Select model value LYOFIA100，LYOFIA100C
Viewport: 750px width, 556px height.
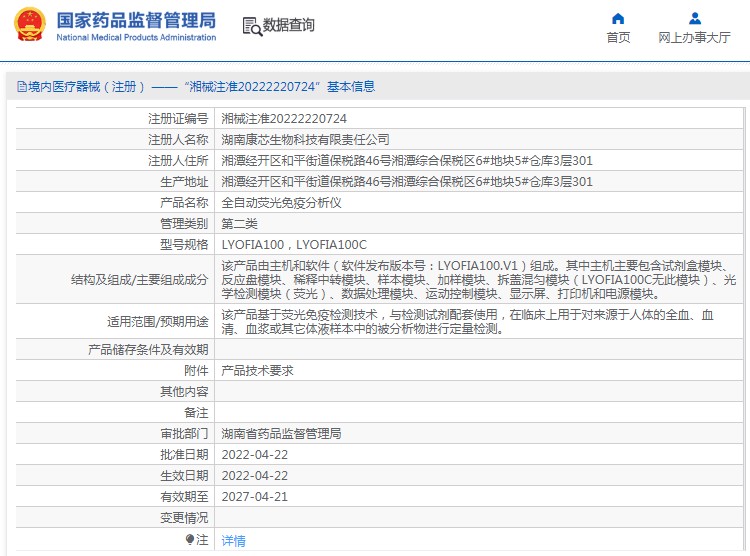click(294, 245)
